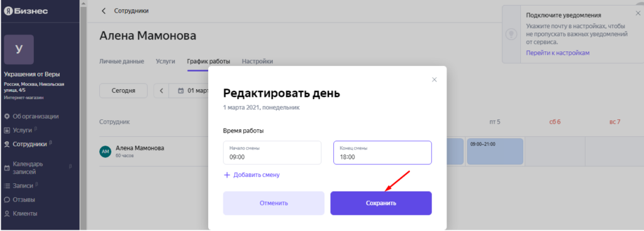Click the Яндекс Бизнес logo
This screenshot has width=644, height=231.
[26, 11]
